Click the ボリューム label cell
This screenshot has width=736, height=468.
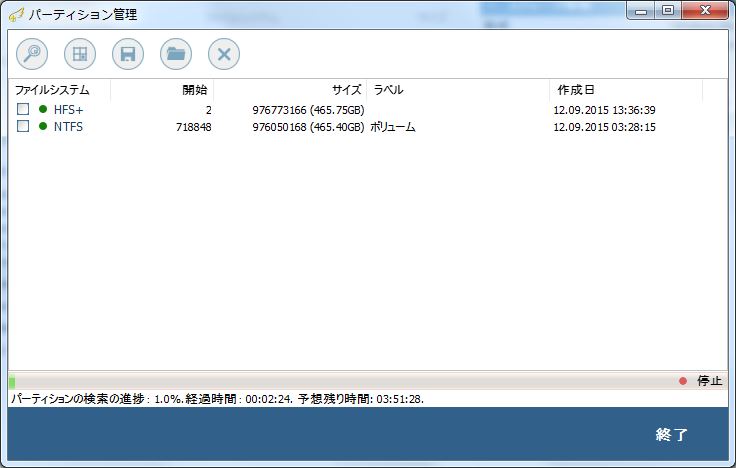point(393,127)
